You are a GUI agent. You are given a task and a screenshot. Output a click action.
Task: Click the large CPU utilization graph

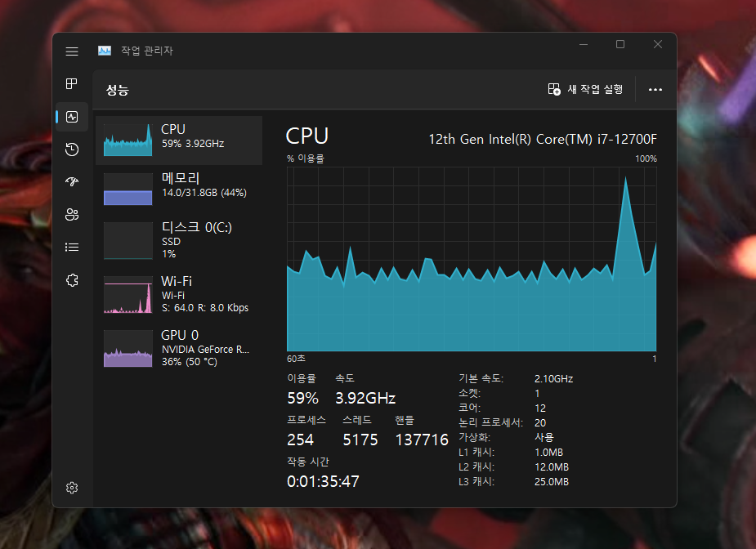[472, 259]
